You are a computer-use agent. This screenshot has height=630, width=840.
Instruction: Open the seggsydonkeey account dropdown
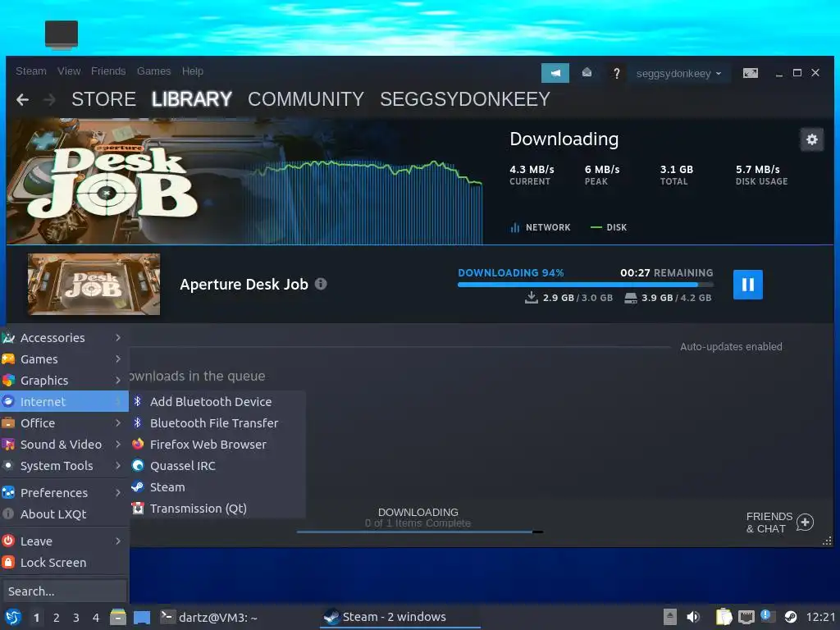pos(678,73)
